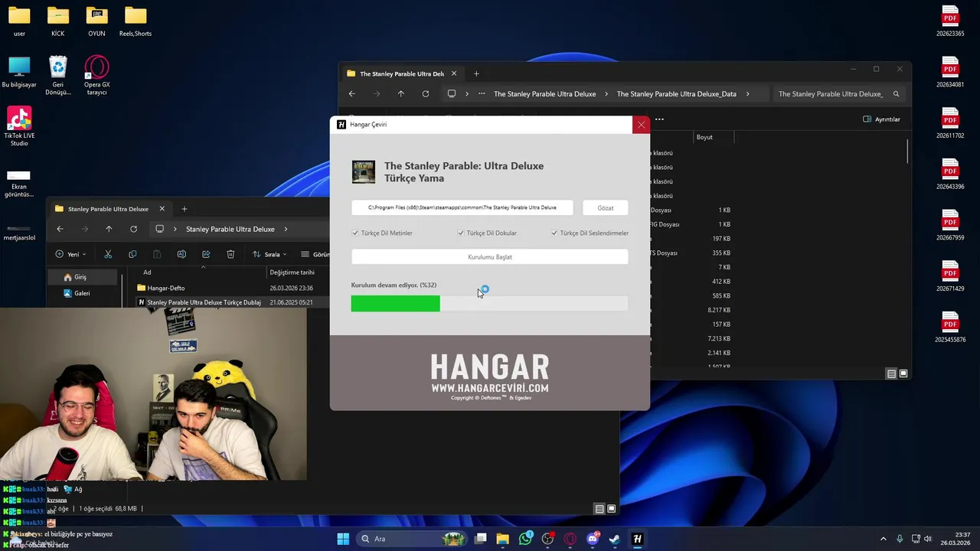Toggle the Türkçe Dil Metinler checkbox
980x551 pixels.
coord(355,233)
